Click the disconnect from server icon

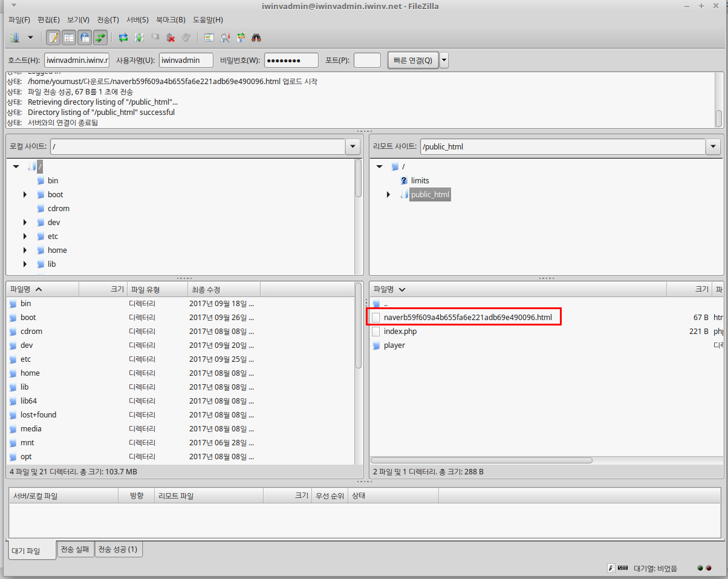point(171,38)
